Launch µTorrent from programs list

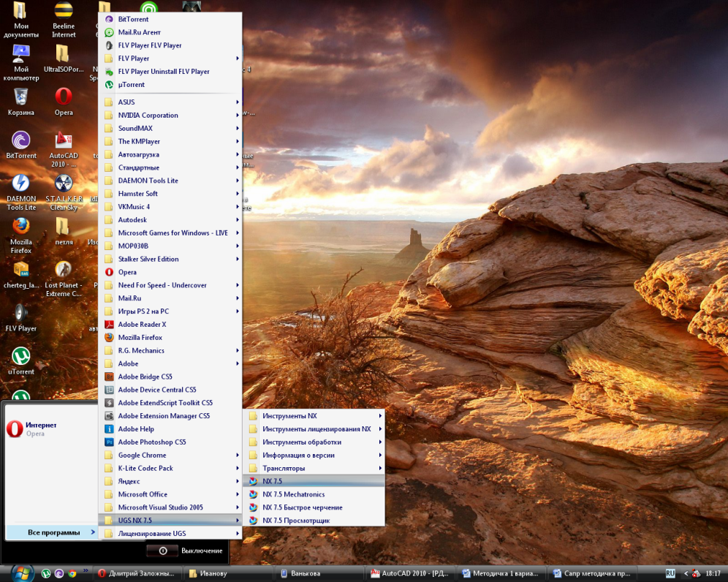point(170,85)
